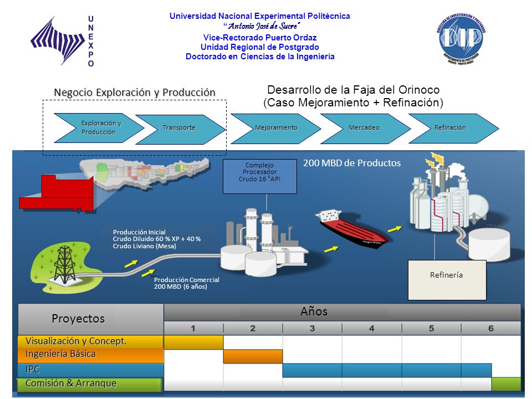This screenshot has width=532, height=399.
Task: Select the Unidad Regional de Postgrado line
Action: [260, 47]
